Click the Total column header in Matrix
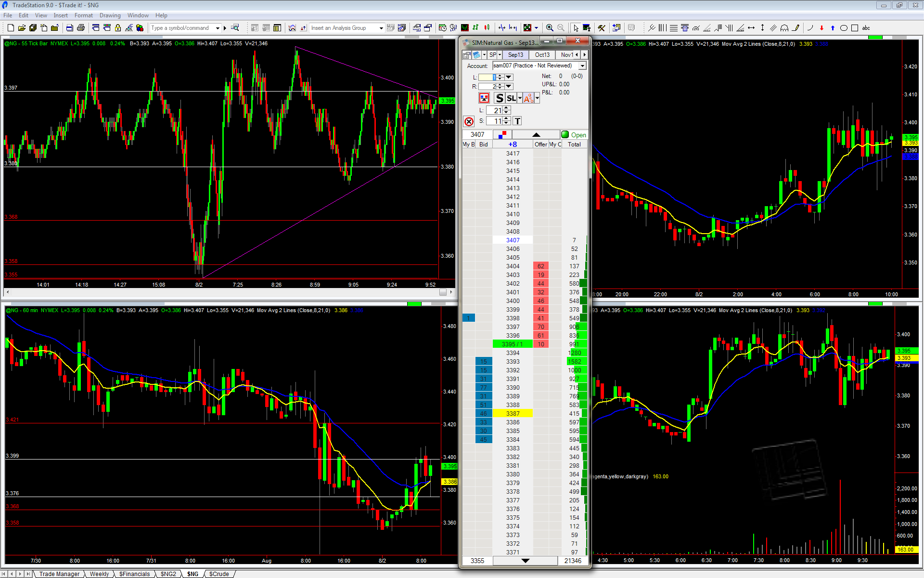The width and height of the screenshot is (924, 578). pos(574,144)
